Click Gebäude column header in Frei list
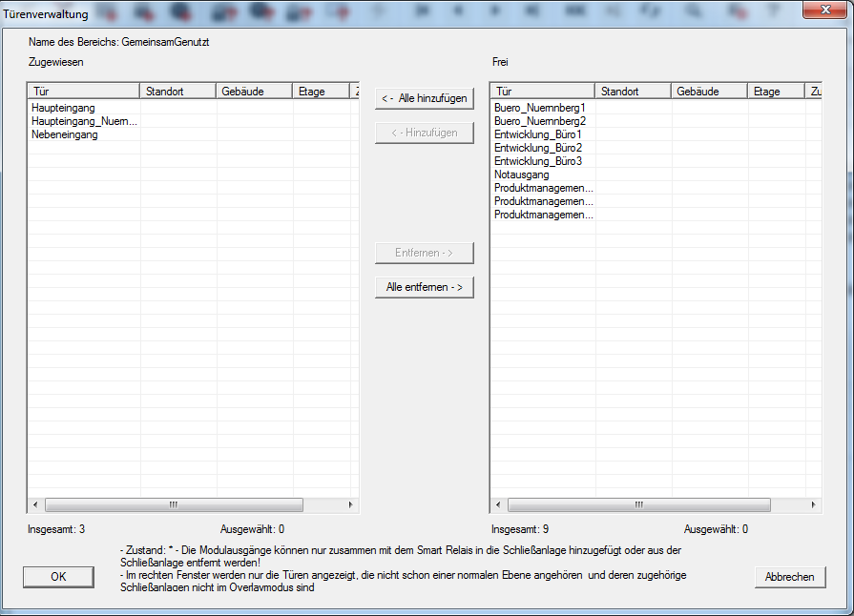This screenshot has height=616, width=854. [709, 92]
